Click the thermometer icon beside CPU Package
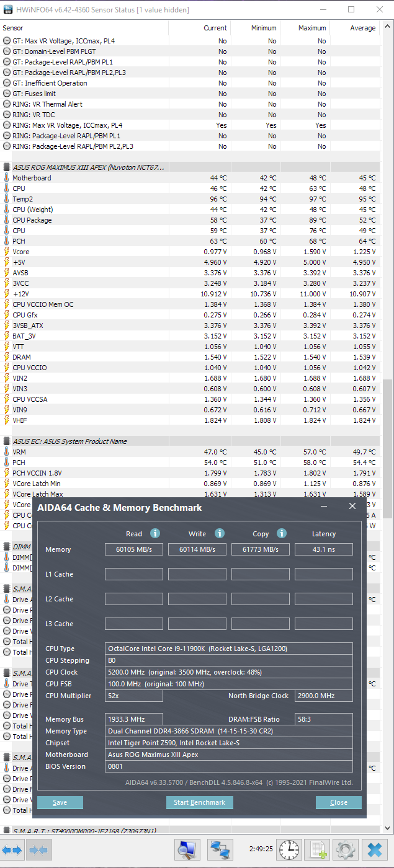 (x=6, y=220)
